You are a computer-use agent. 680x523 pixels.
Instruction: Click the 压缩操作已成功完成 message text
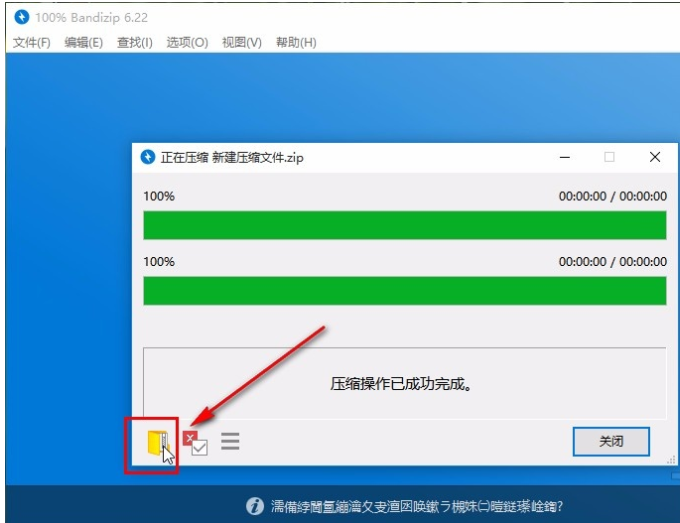click(401, 384)
